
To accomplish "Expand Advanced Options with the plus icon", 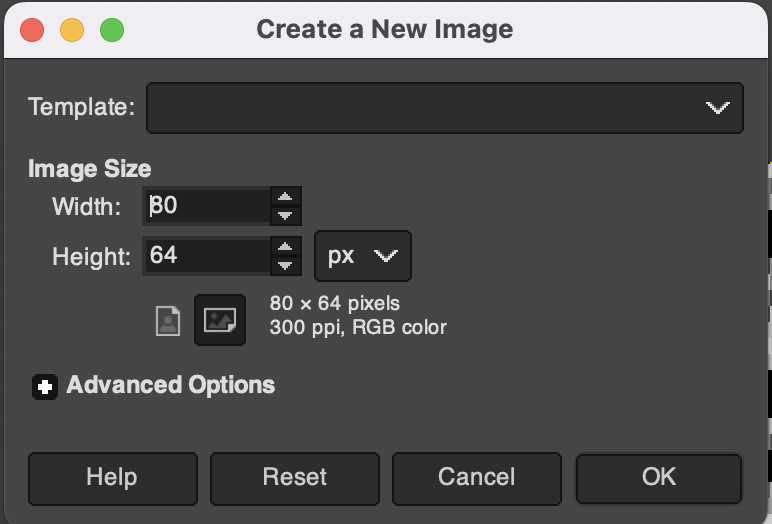I will click(x=45, y=387).
